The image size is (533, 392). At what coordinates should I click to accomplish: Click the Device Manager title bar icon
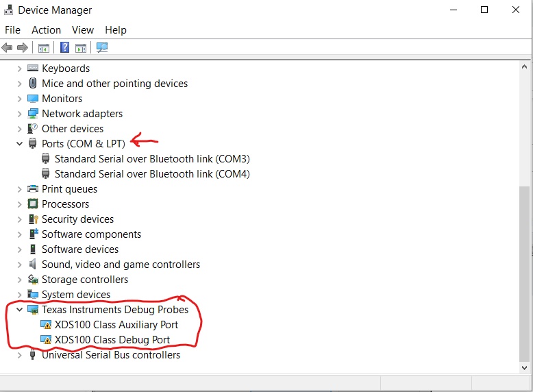click(x=9, y=10)
